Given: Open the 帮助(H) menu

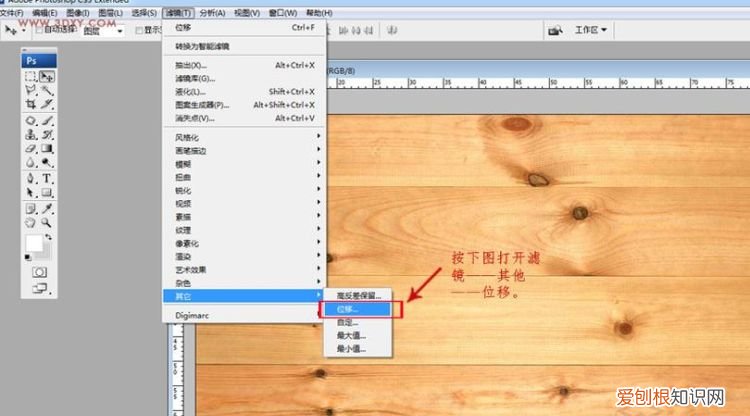Looking at the screenshot, I should tap(319, 13).
